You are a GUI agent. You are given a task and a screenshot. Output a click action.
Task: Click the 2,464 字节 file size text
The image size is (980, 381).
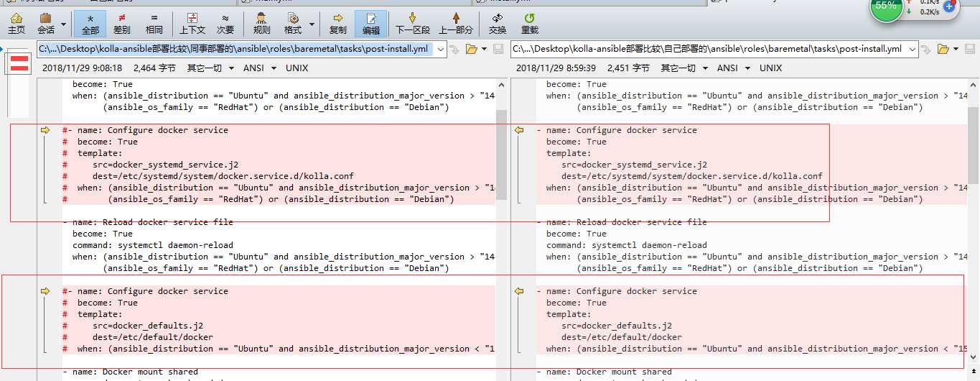coord(154,68)
